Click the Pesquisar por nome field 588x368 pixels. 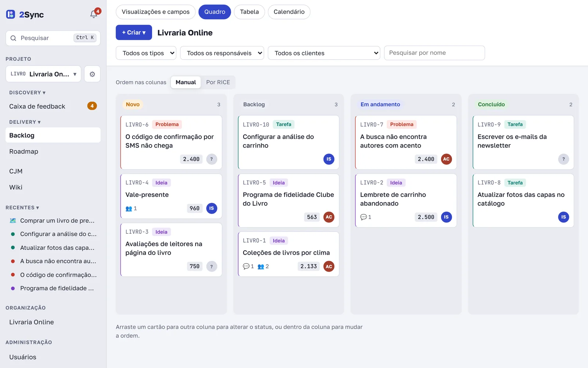coord(434,53)
